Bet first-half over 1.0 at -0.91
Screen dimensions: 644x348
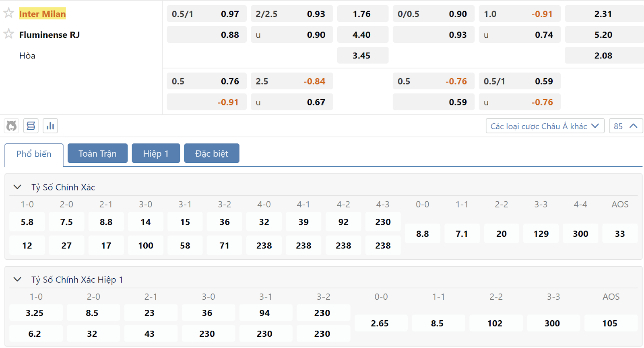pos(520,14)
